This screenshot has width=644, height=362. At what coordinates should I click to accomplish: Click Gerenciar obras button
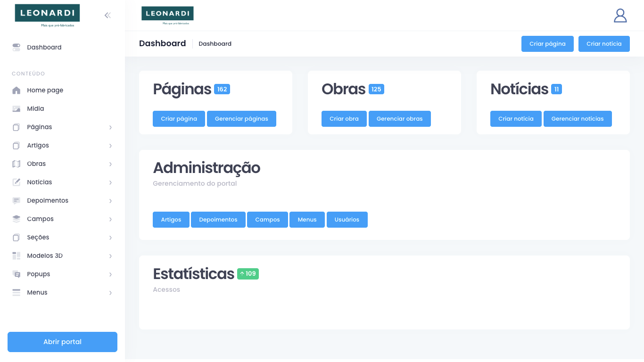(399, 119)
